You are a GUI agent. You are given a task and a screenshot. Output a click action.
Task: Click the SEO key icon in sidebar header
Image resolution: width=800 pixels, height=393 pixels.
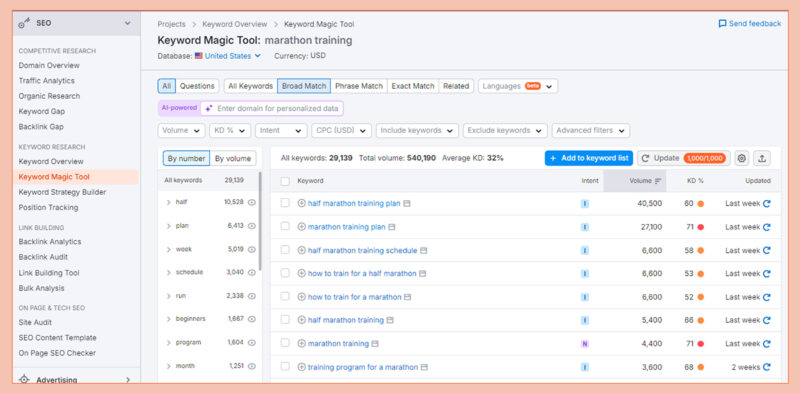pos(24,23)
